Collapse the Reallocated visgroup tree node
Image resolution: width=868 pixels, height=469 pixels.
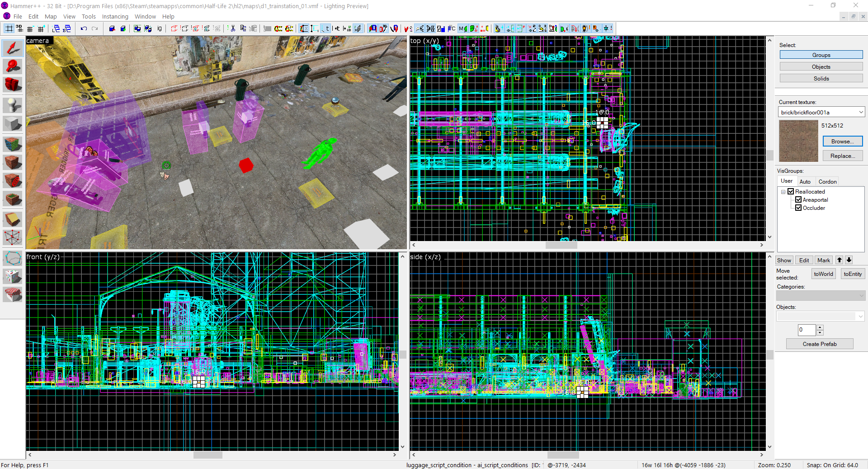coord(783,192)
